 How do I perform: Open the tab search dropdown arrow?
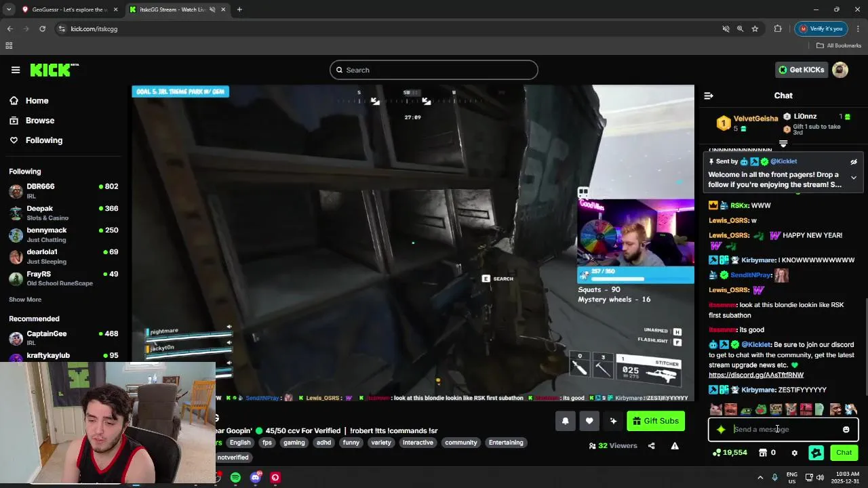pos(9,9)
